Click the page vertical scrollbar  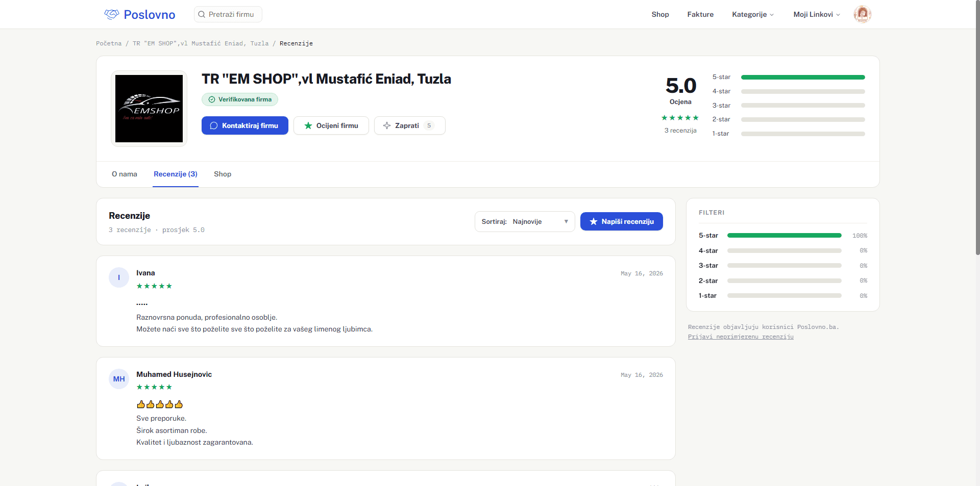(x=977, y=127)
